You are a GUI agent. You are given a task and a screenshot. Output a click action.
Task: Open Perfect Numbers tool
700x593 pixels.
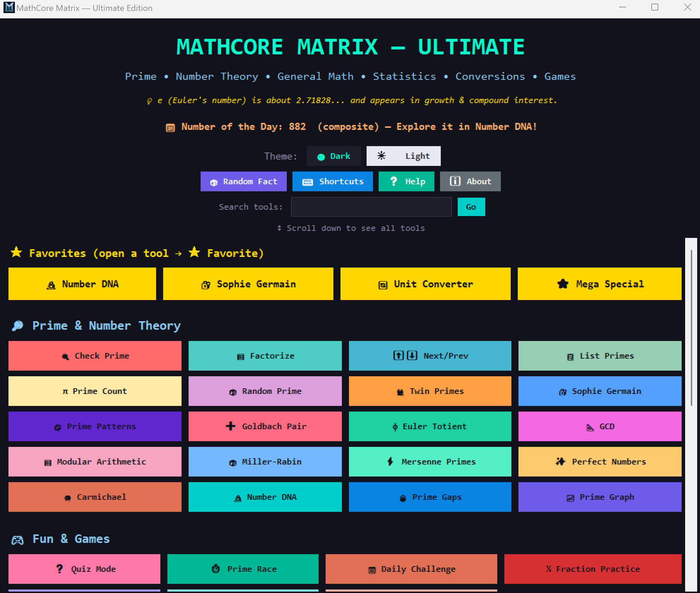[600, 462]
